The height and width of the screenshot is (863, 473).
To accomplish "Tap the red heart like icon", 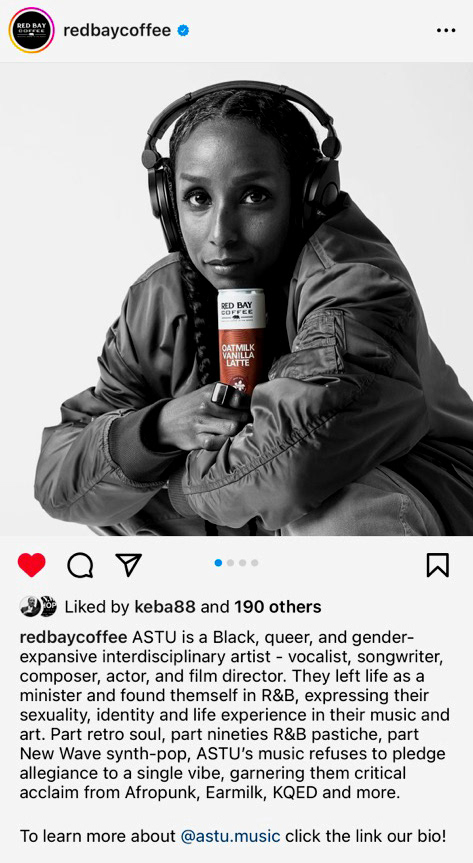I will [31, 565].
